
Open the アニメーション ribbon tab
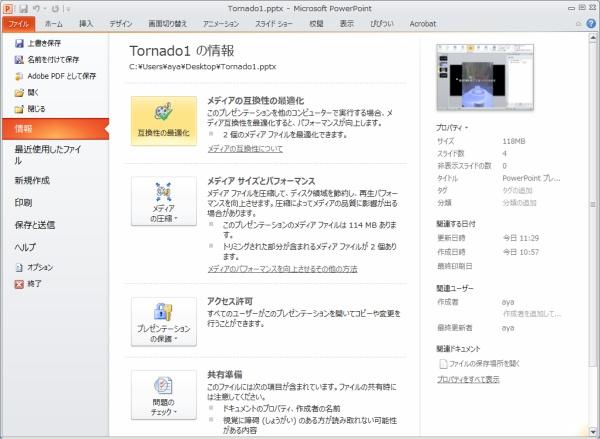click(x=221, y=24)
